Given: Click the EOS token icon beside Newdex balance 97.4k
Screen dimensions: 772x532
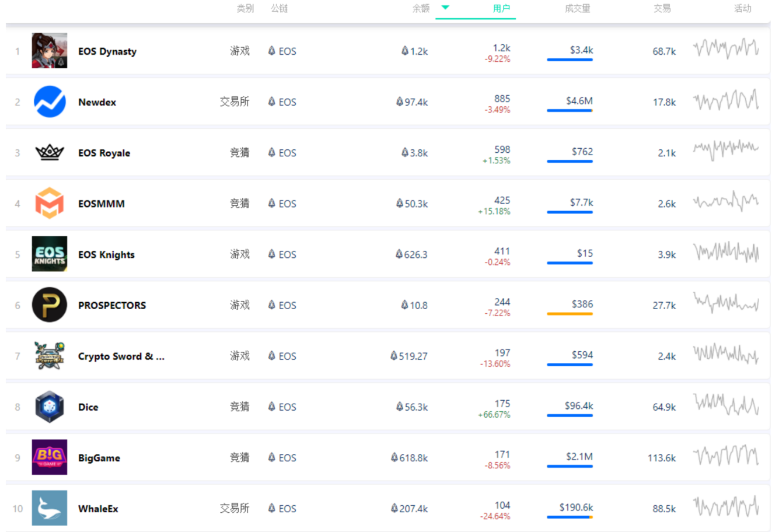Looking at the screenshot, I should pos(400,101).
